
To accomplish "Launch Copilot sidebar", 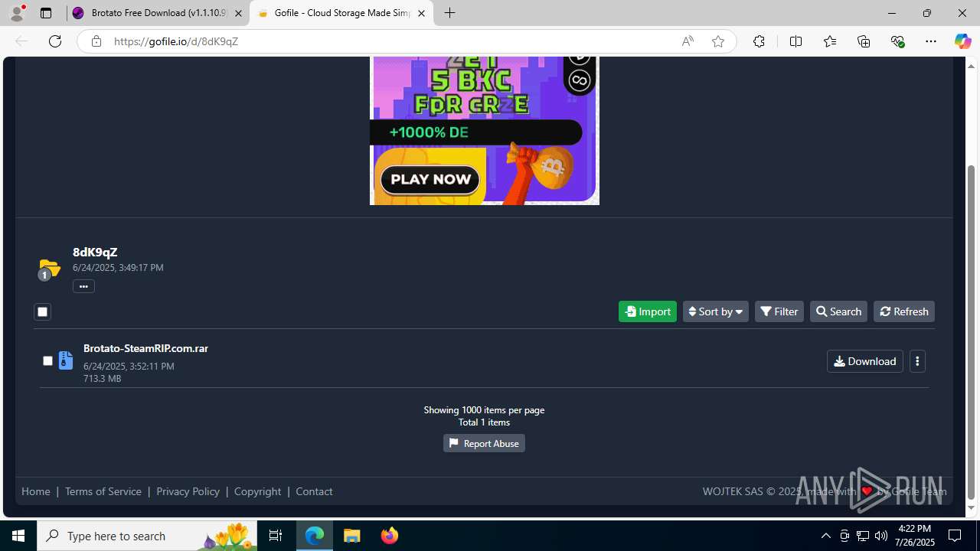I will coord(962,41).
